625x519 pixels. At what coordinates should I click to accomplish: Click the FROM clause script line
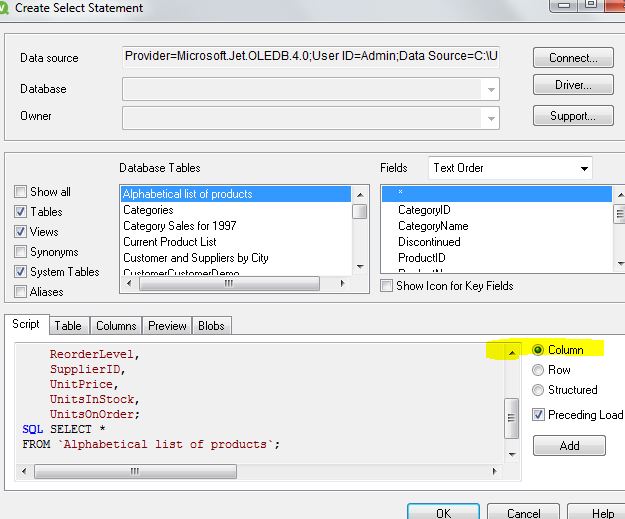pos(151,444)
